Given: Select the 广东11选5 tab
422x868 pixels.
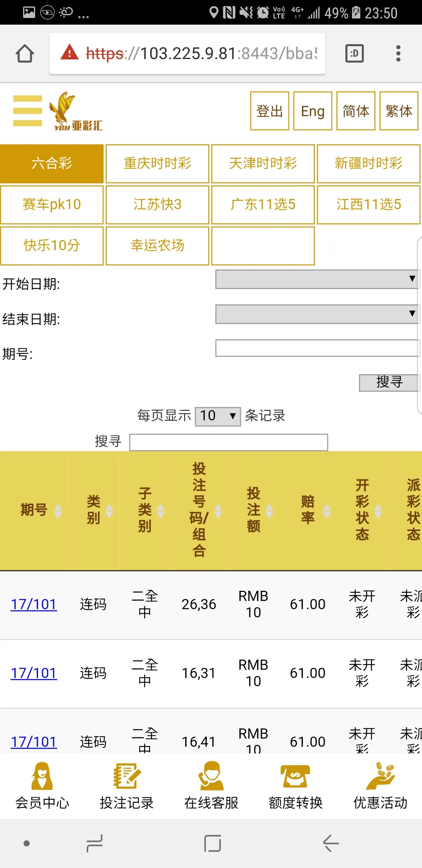Looking at the screenshot, I should (x=263, y=204).
